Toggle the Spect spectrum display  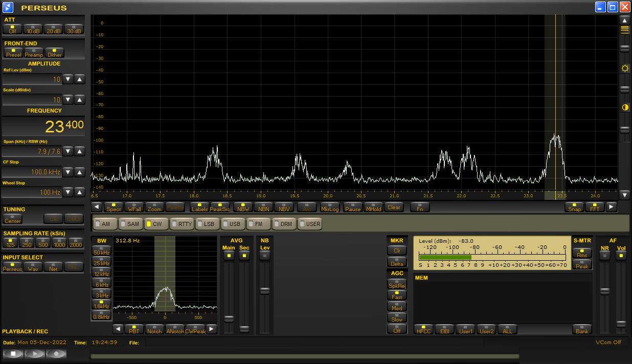pyautogui.click(x=114, y=207)
